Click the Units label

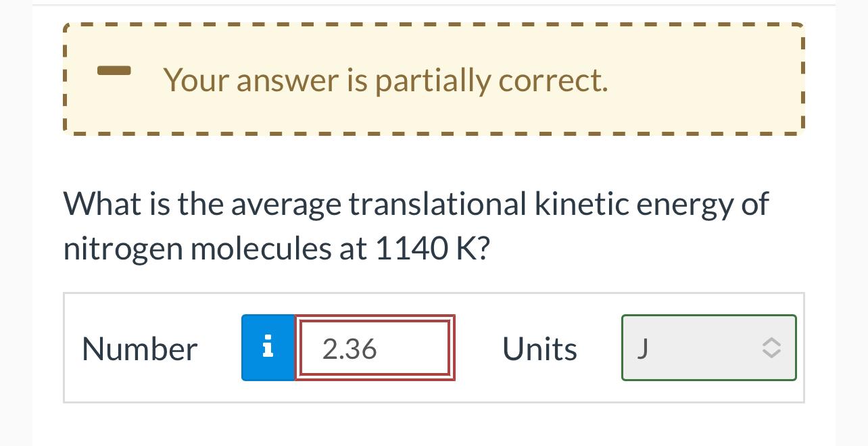[x=539, y=347]
